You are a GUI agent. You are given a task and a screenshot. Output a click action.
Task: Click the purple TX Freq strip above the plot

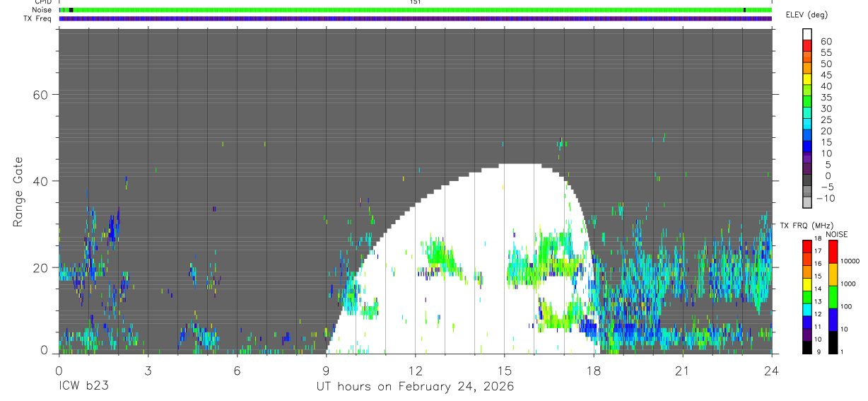pos(416,18)
